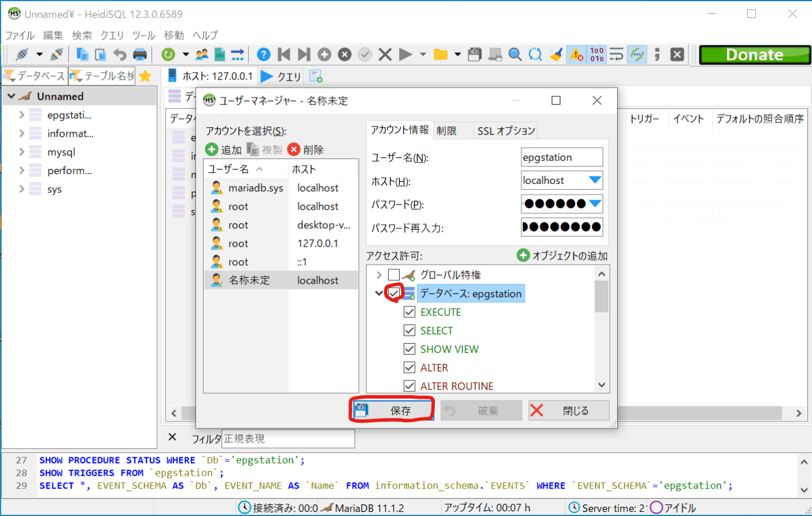Screen dimensions: 812x516
Task: Collapse the データベース: epgstation privileges
Action: 379,294
